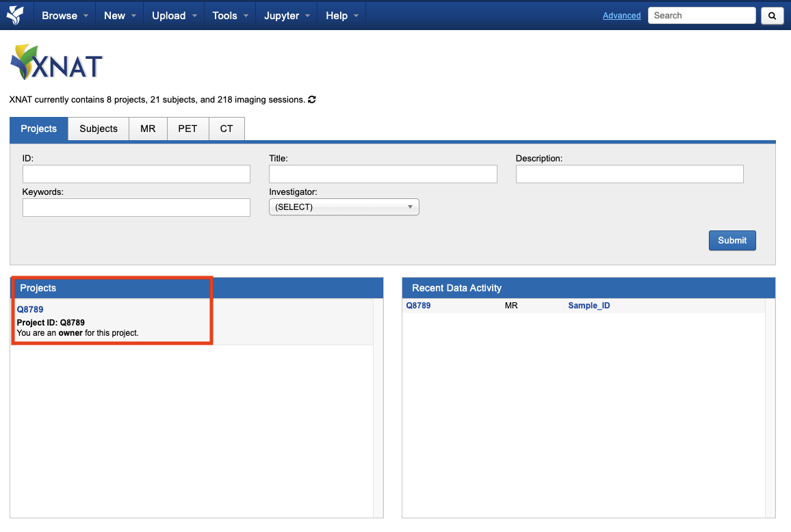Click the magnifier search button
Viewport: 791px width, 532px height.
pos(772,16)
